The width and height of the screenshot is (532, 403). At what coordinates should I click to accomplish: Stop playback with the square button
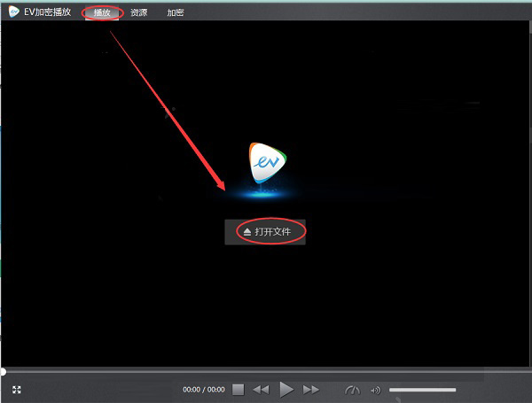click(x=239, y=390)
